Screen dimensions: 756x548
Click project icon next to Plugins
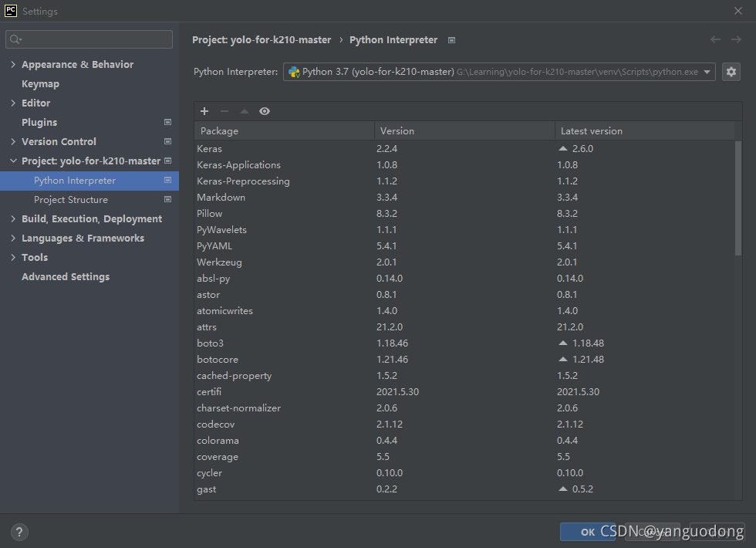coord(168,122)
